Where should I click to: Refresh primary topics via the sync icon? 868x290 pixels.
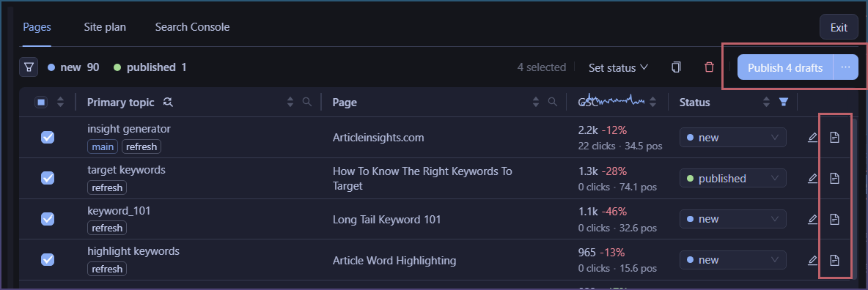[169, 102]
